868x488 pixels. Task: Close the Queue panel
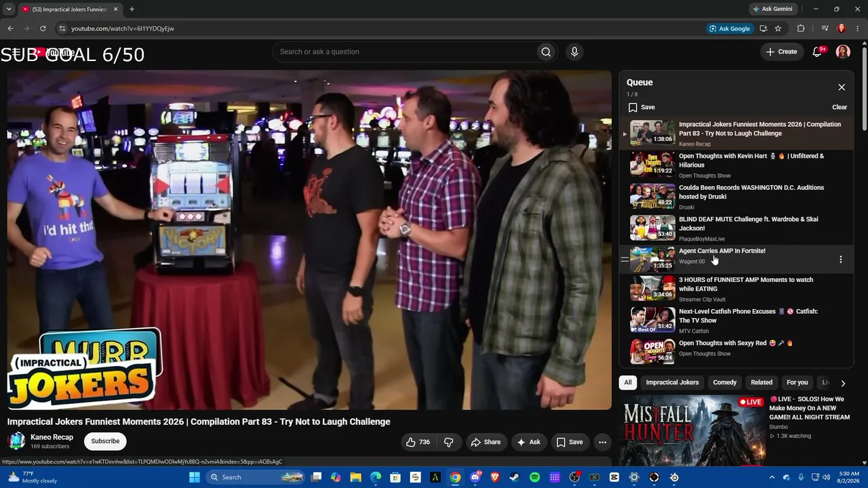coord(842,87)
